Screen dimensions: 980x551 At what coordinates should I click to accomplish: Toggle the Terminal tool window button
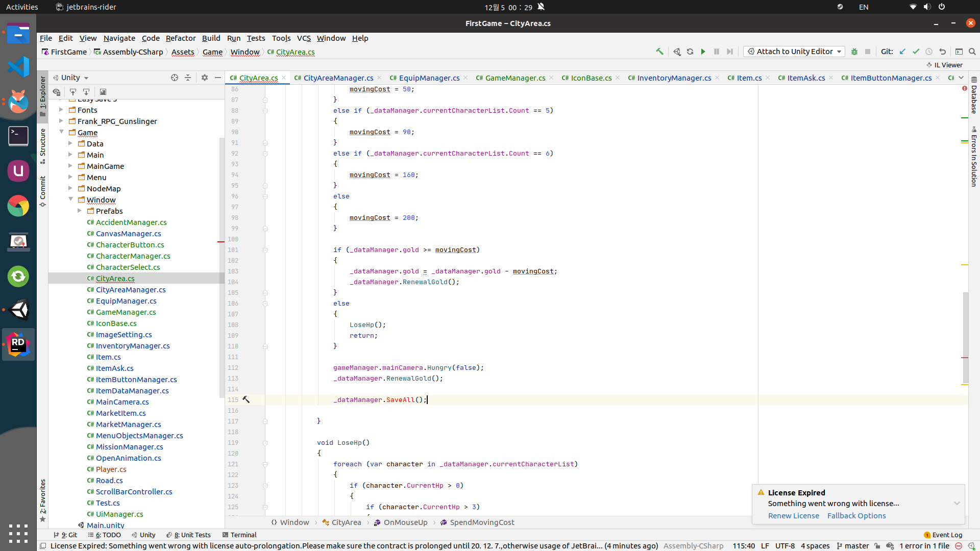[x=239, y=535]
